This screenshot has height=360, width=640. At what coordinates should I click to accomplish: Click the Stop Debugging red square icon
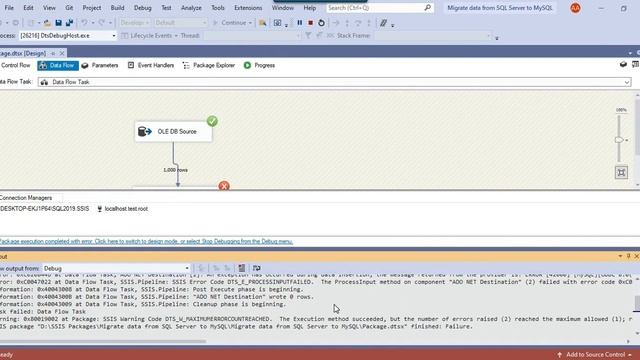click(x=311, y=23)
